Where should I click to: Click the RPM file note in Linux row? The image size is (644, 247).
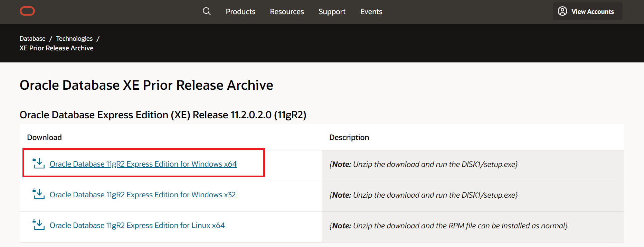tap(448, 226)
